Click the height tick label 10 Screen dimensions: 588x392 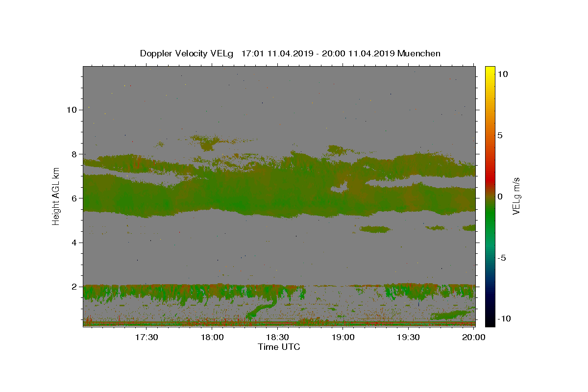72,110
